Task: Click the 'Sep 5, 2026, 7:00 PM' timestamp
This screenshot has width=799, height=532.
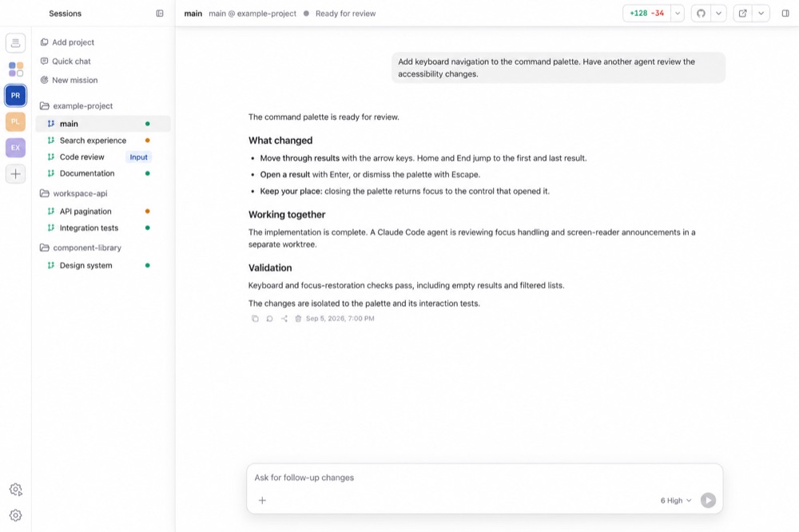Action: [x=340, y=319]
